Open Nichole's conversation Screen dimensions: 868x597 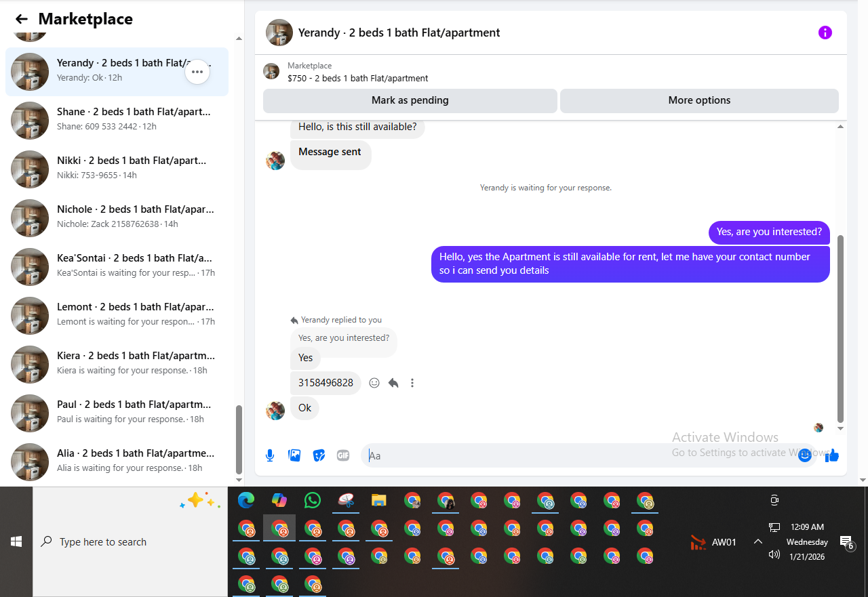117,218
